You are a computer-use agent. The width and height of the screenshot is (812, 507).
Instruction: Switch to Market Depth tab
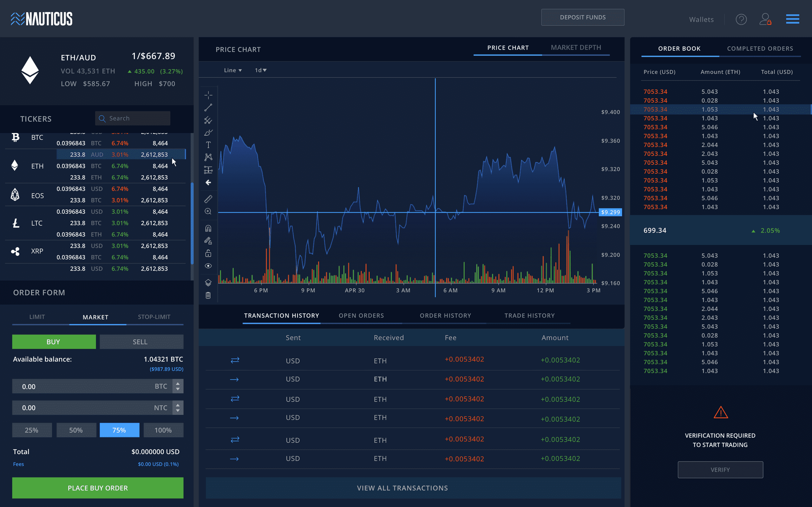(576, 48)
